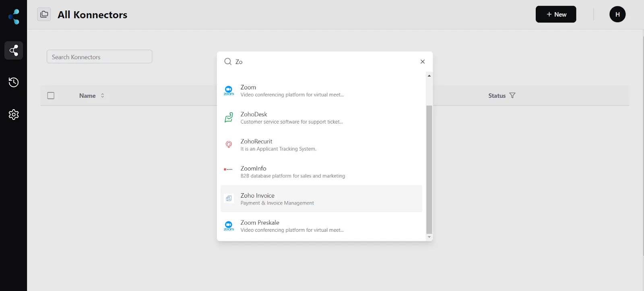Screen dimensions: 644x291
Task: Click the green ZohoDesk logo icon
Action: (x=229, y=118)
